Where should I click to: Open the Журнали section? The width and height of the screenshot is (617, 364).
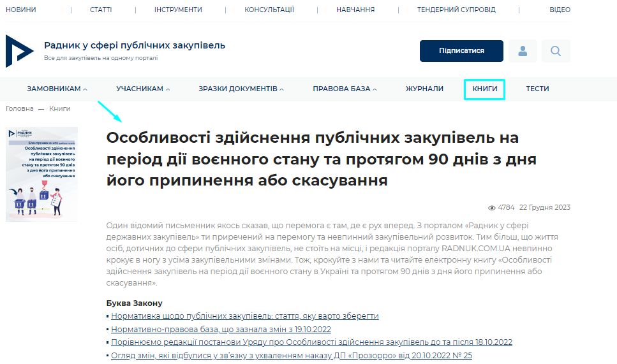(424, 89)
